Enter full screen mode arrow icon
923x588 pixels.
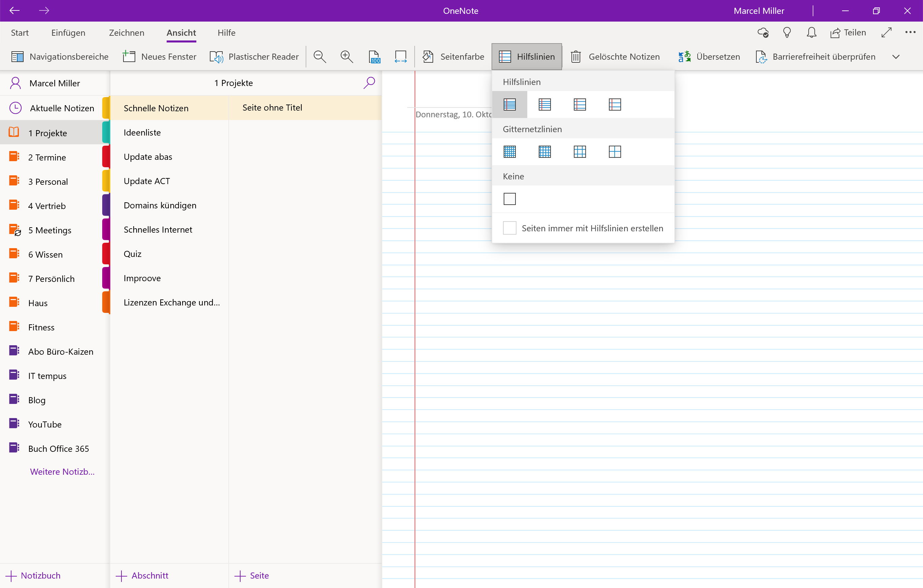887,33
